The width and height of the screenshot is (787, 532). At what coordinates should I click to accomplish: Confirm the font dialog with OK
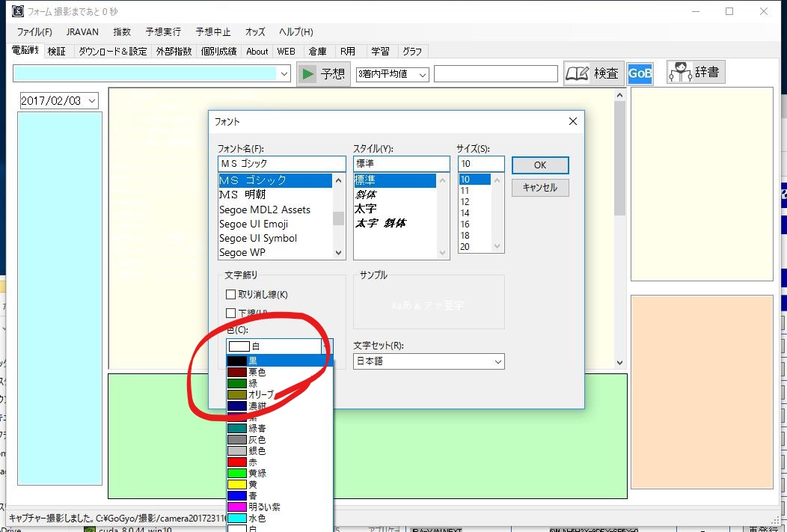click(540, 165)
